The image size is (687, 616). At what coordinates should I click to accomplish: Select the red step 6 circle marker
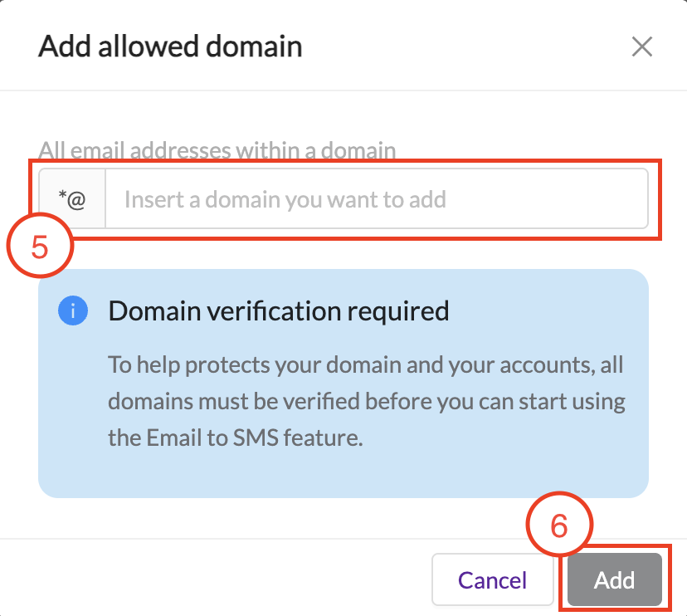[559, 525]
